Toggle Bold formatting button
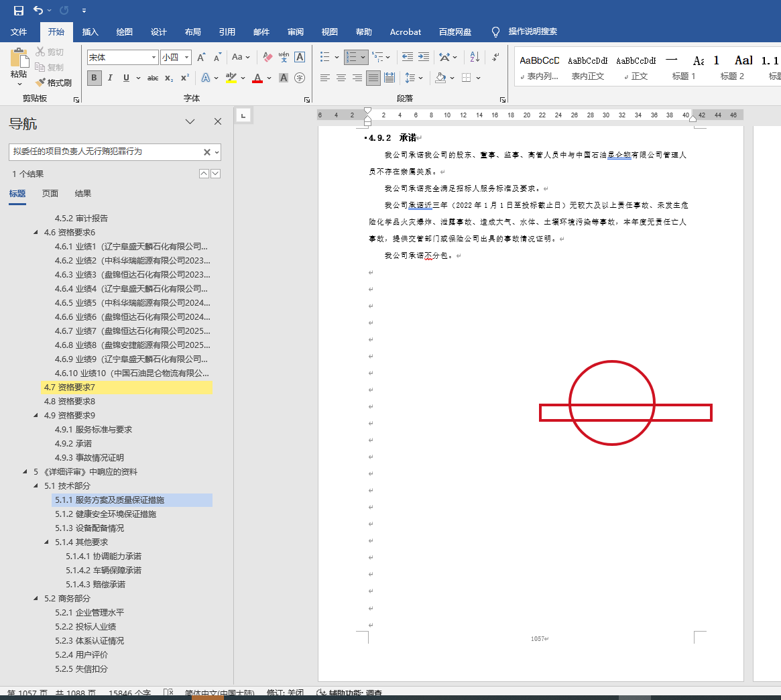 [x=94, y=78]
